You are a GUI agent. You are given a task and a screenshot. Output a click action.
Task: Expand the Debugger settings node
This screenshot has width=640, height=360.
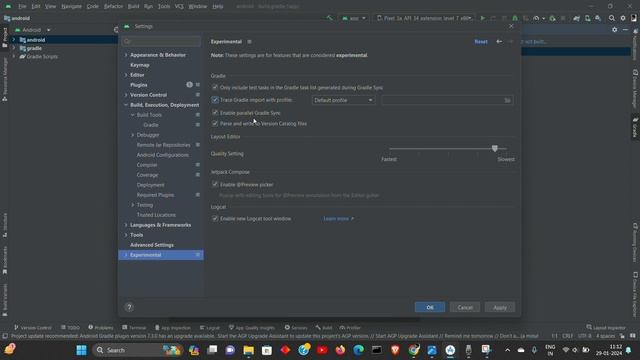point(133,135)
